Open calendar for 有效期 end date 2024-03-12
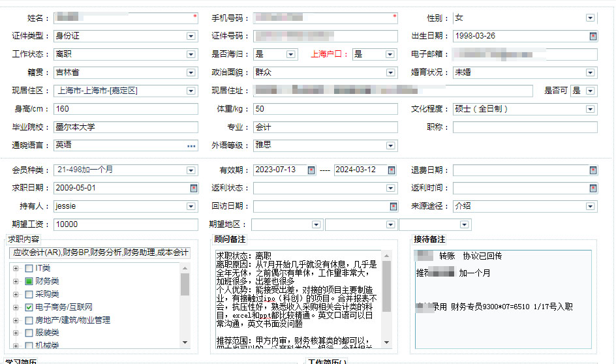The width and height of the screenshot is (616, 364). pos(392,170)
